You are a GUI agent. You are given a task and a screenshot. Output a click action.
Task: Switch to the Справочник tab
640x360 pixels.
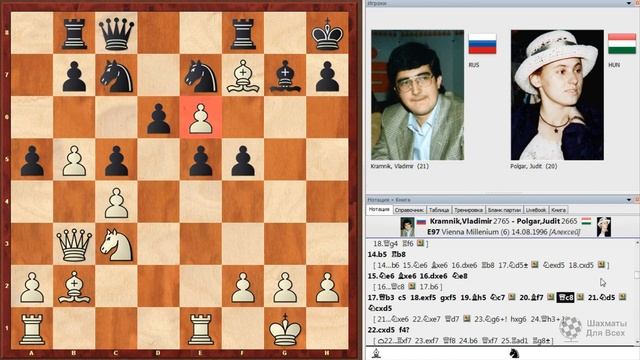[409, 210]
